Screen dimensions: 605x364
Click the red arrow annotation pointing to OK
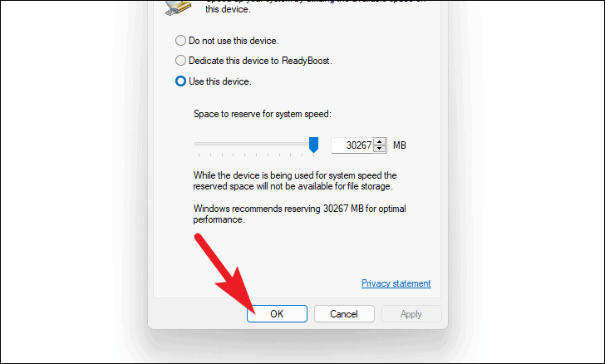224,273
